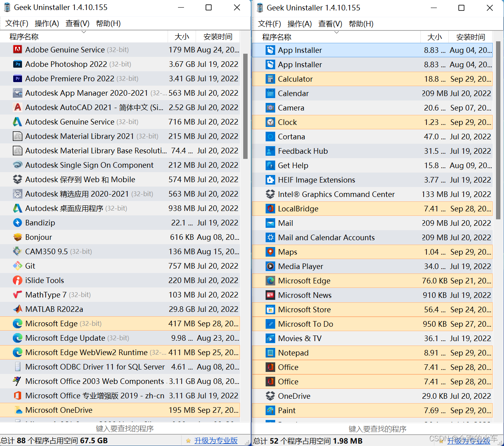504x446 pixels.
Task: Click the Notepad icon
Action: pos(270,353)
